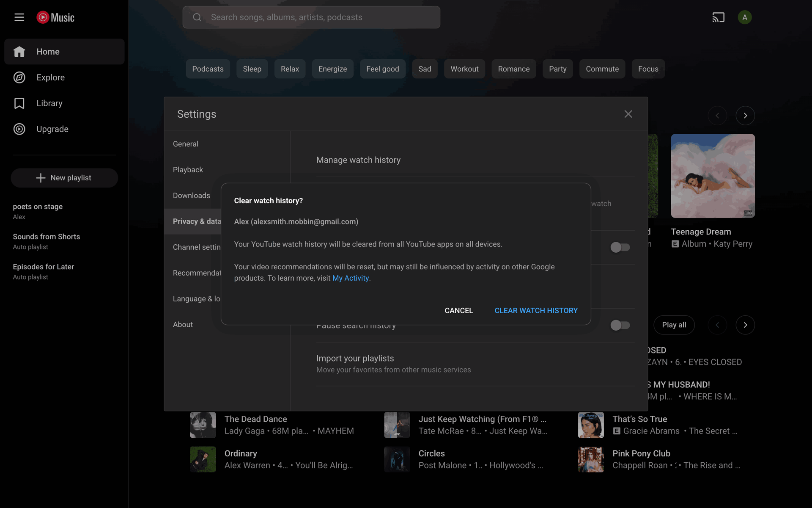Select the Podcasts chip
812x508 pixels.
pos(208,69)
